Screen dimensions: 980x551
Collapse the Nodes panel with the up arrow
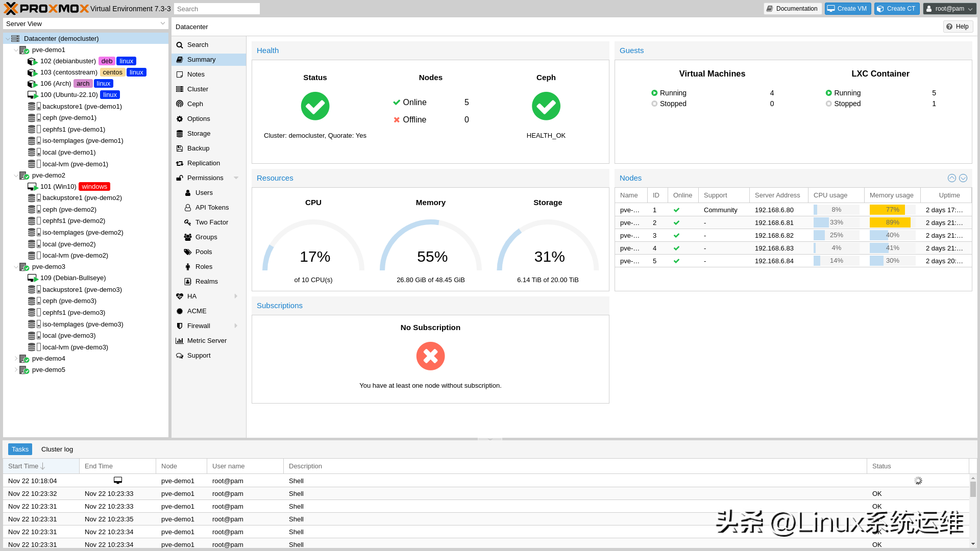(x=952, y=178)
